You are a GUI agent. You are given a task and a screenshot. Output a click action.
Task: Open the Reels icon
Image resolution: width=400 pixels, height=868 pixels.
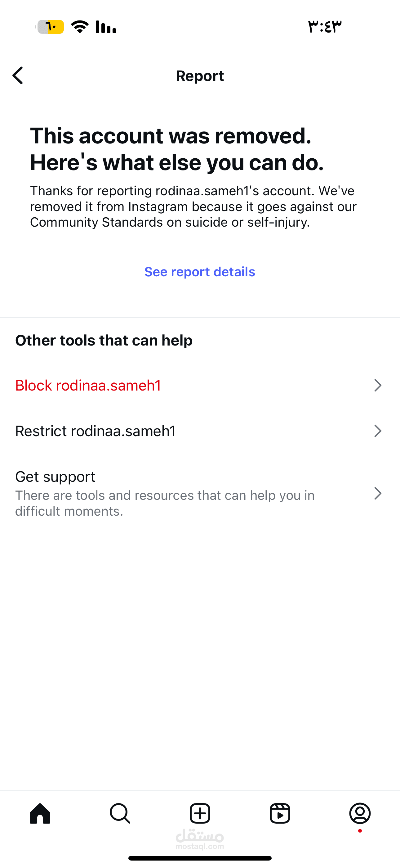280,813
